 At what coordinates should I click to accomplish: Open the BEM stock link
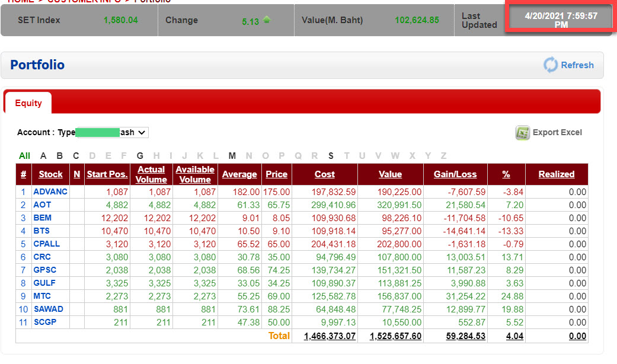coord(43,218)
